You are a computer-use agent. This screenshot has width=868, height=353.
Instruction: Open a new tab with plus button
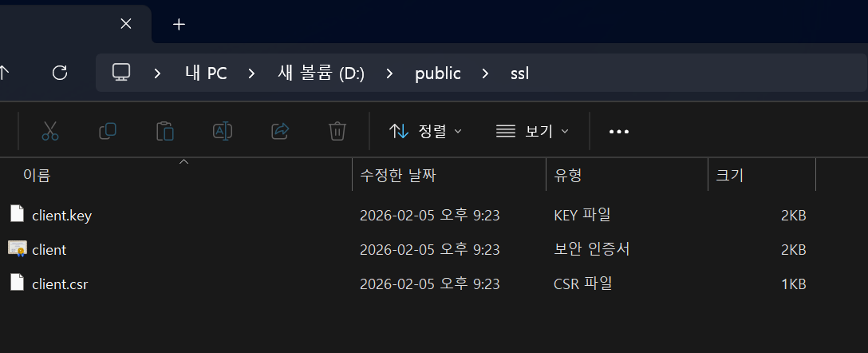pos(179,24)
